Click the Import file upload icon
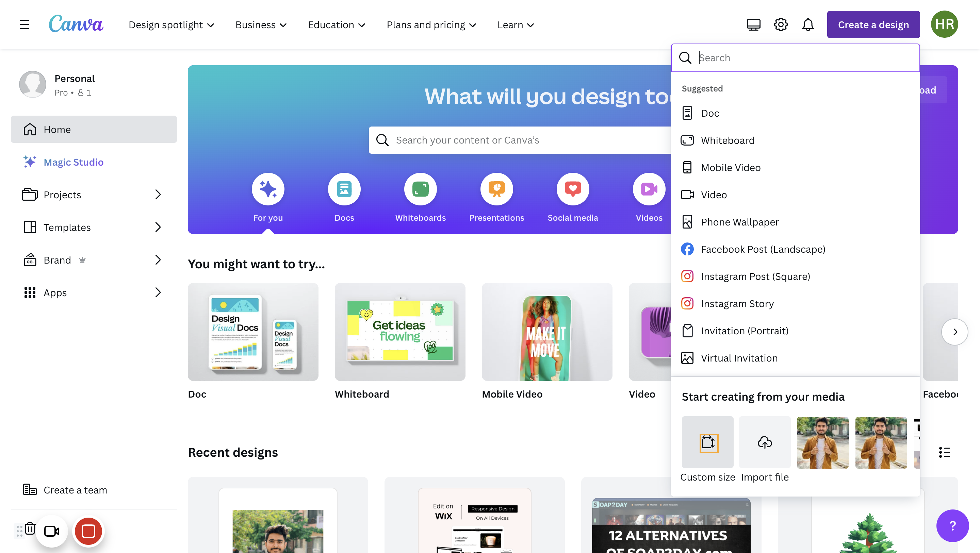The image size is (980, 553). [765, 442]
